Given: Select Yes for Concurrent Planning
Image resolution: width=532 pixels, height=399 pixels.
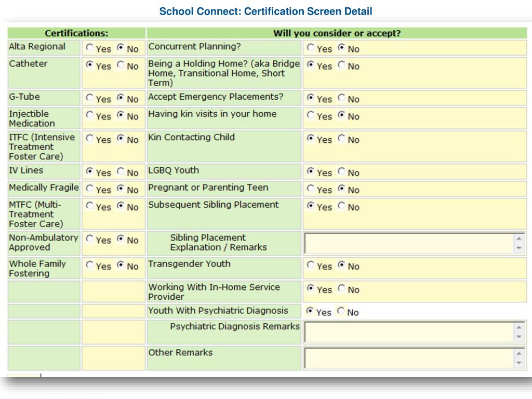Looking at the screenshot, I should [311, 47].
